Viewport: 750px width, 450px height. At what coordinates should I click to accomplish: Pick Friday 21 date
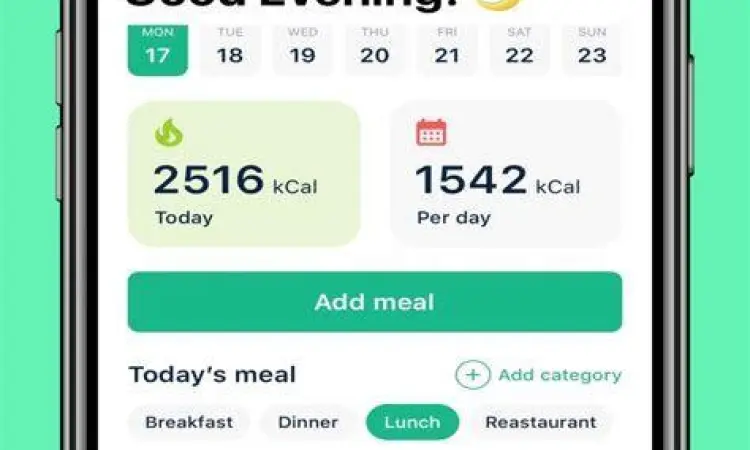(x=447, y=47)
